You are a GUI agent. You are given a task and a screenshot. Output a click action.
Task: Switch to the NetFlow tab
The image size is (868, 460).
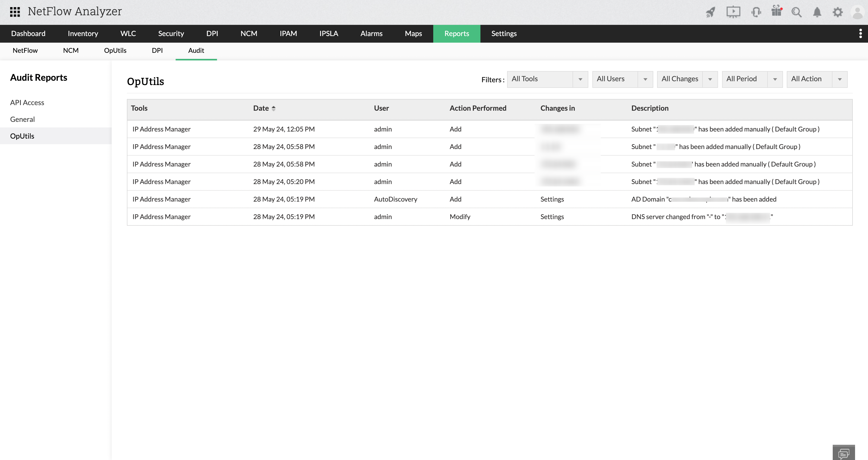(25, 51)
